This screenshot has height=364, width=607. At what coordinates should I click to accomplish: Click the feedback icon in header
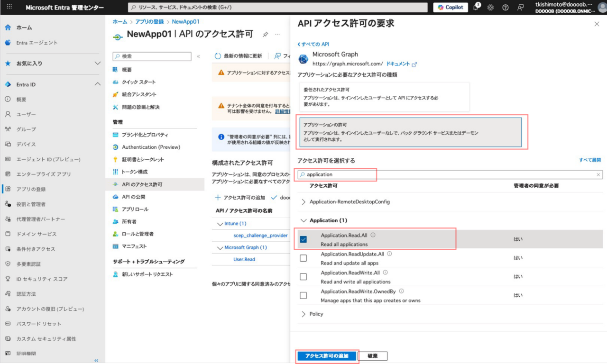click(521, 8)
